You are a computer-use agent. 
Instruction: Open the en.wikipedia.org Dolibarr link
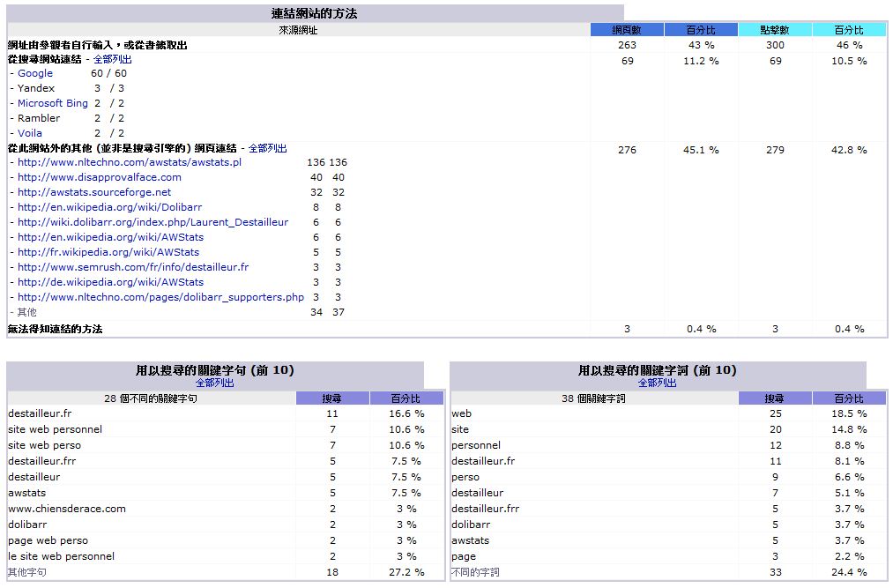click(x=109, y=207)
